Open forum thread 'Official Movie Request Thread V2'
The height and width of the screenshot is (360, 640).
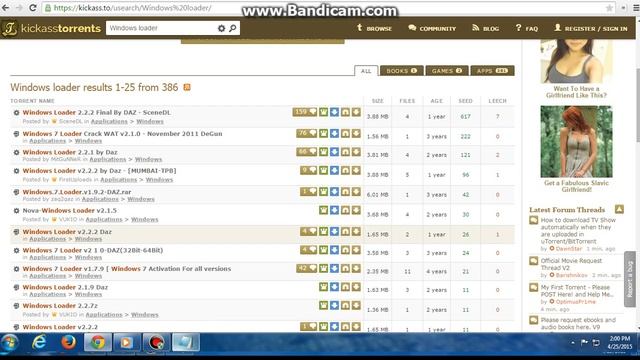pos(571,264)
